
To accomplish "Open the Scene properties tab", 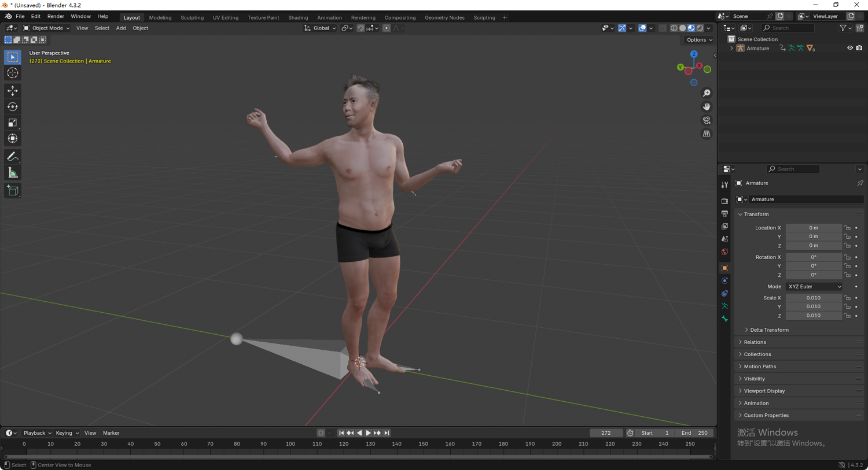I will (x=724, y=239).
